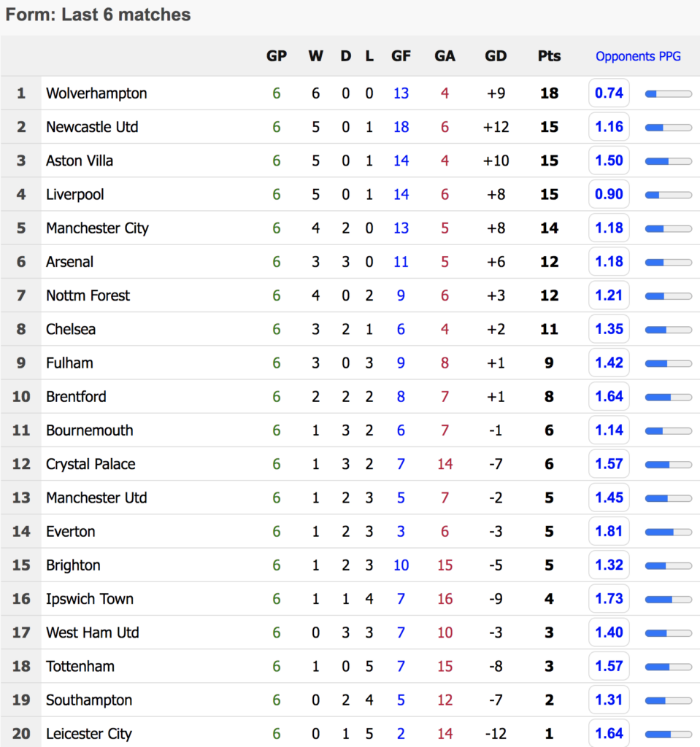Click Arsenal's goals for value 11
This screenshot has width=700, height=747.
401,262
